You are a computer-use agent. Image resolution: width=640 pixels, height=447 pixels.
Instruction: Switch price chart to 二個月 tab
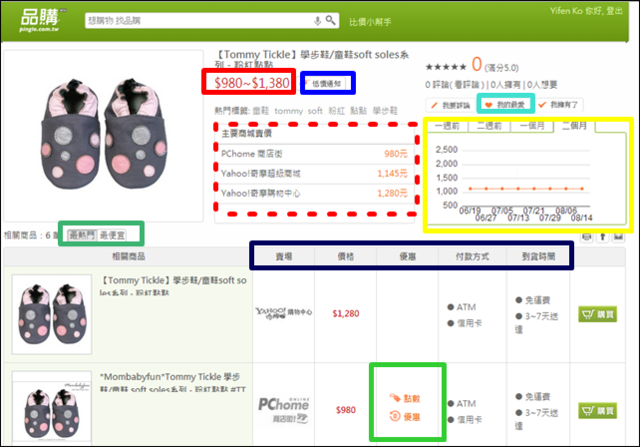pyautogui.click(x=575, y=126)
